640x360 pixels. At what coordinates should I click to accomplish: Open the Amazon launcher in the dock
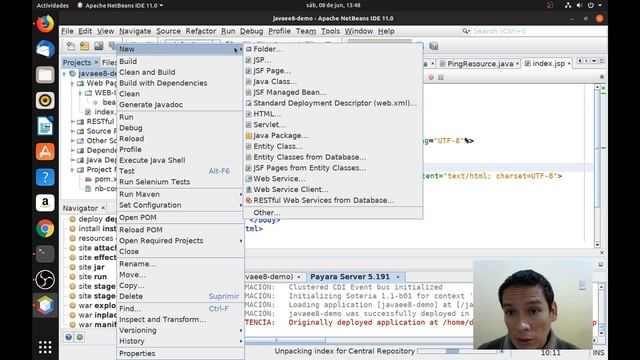coord(45,203)
